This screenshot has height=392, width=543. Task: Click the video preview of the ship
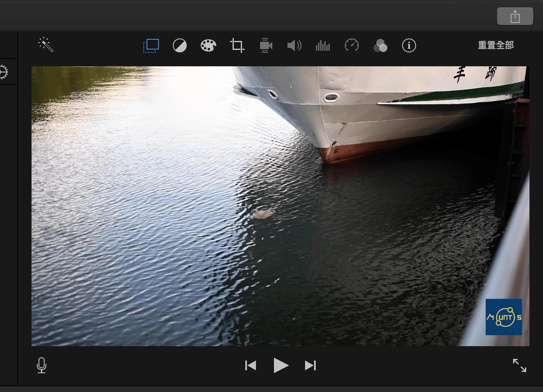[x=280, y=206]
